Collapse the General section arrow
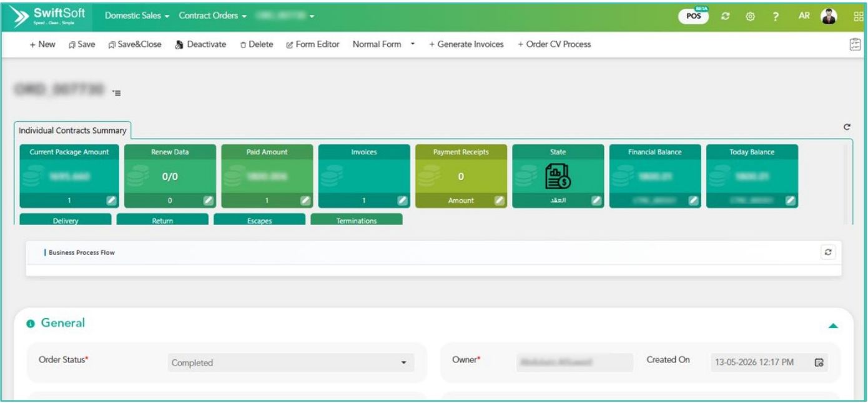Viewport: 868px width, 403px height. pyautogui.click(x=832, y=326)
